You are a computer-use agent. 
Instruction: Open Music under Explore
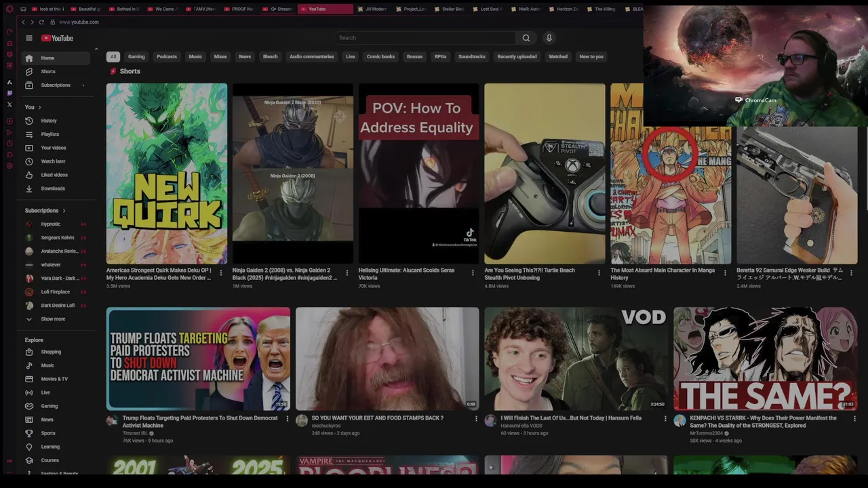pyautogui.click(x=56, y=365)
